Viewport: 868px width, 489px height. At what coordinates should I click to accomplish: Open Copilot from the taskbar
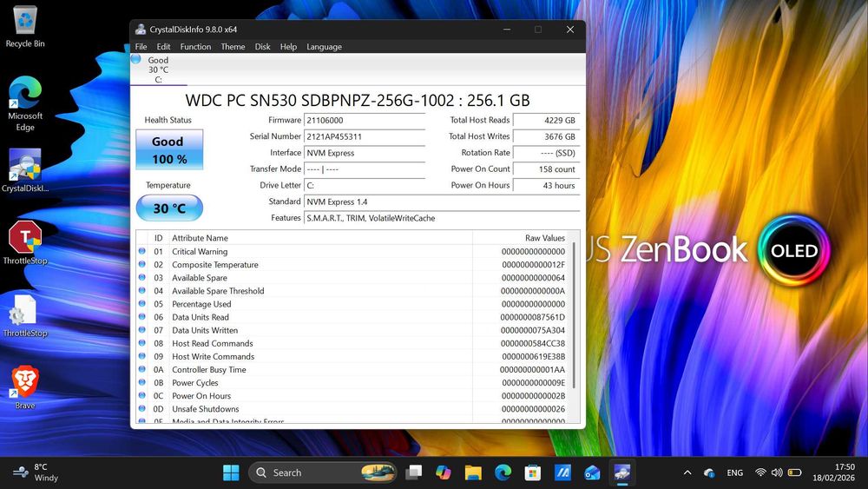click(x=444, y=472)
